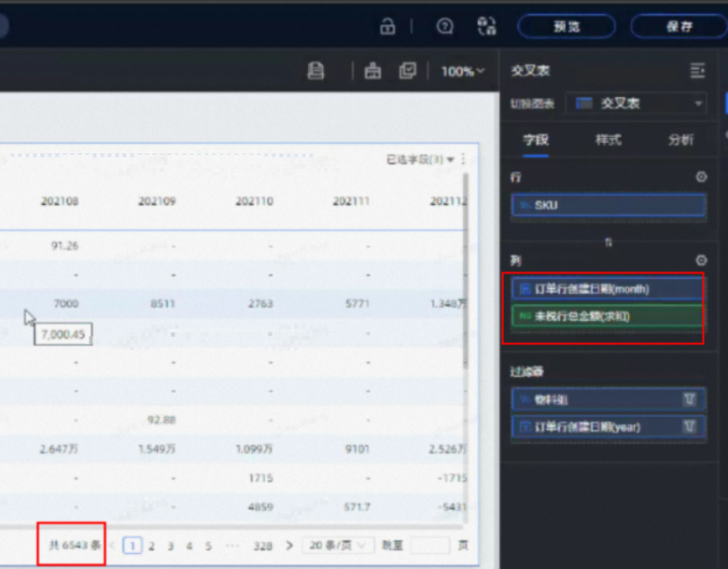The width and height of the screenshot is (728, 569).
Task: Swap rows and columns arrow icon
Action: pyautogui.click(x=608, y=242)
